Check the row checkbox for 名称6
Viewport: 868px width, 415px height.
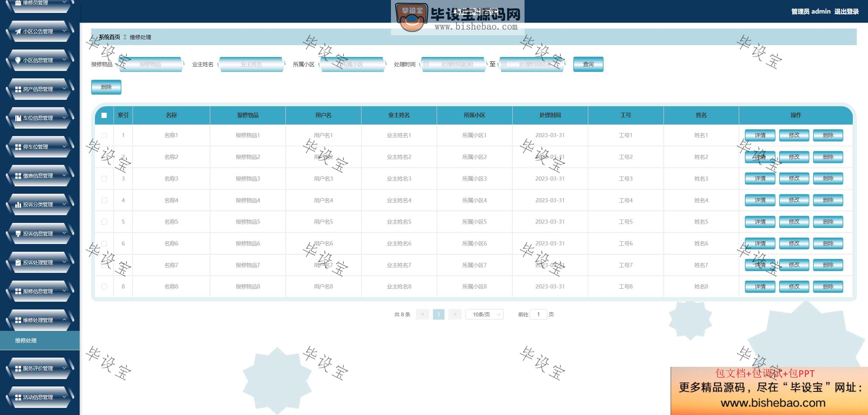(104, 243)
